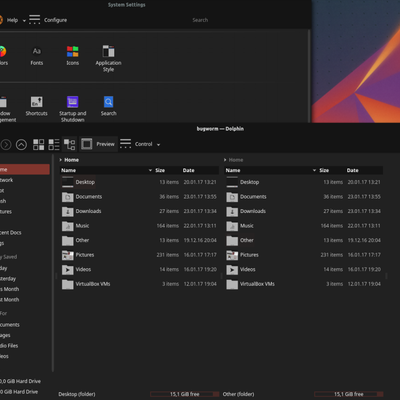Expand right pane breadcrumb arrow
The image size is (400, 400).
pyautogui.click(x=225, y=160)
